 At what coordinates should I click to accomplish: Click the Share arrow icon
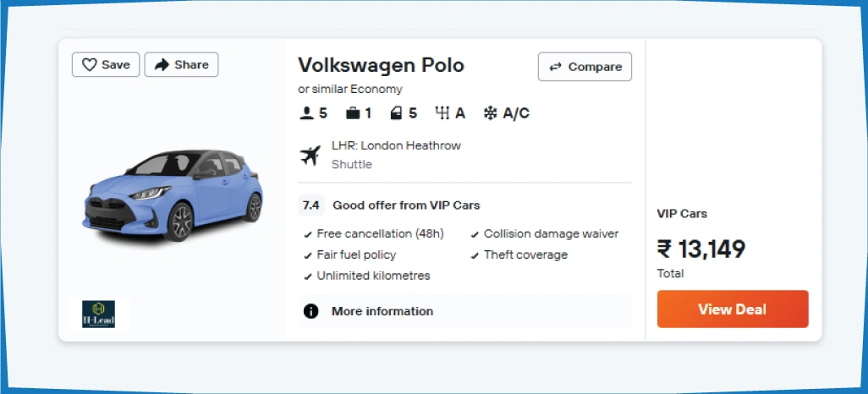(x=162, y=65)
